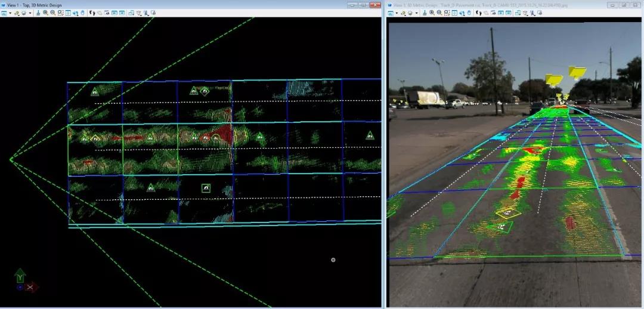This screenshot has height=309, width=644.
Task: Click View Next in View 5 toolbar
Action: (508, 13)
